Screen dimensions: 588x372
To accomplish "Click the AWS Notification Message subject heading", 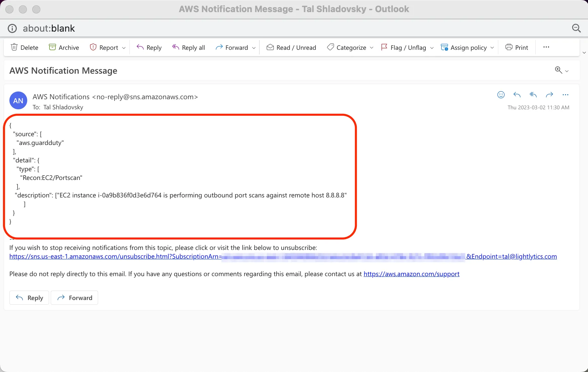I will tap(63, 71).
